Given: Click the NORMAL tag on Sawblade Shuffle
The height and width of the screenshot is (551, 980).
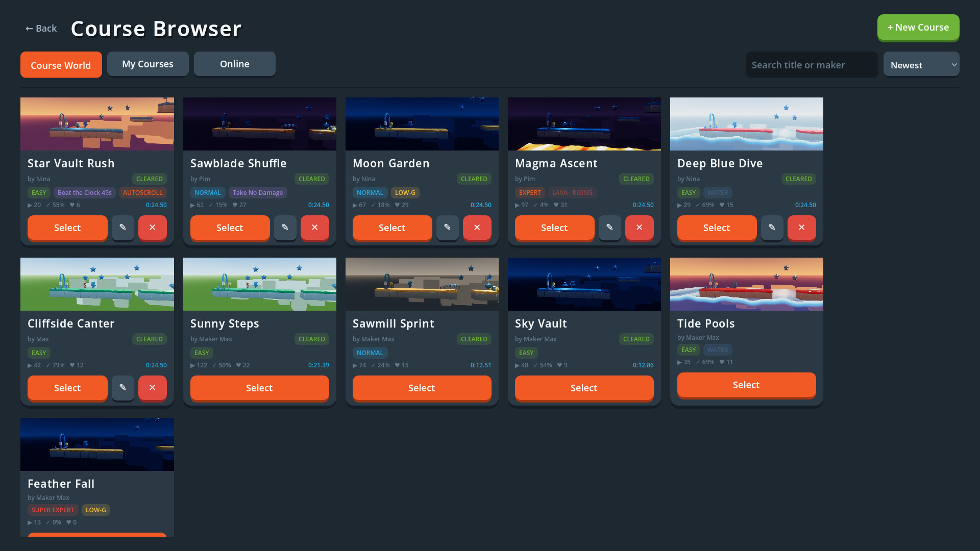Looking at the screenshot, I should pyautogui.click(x=208, y=192).
